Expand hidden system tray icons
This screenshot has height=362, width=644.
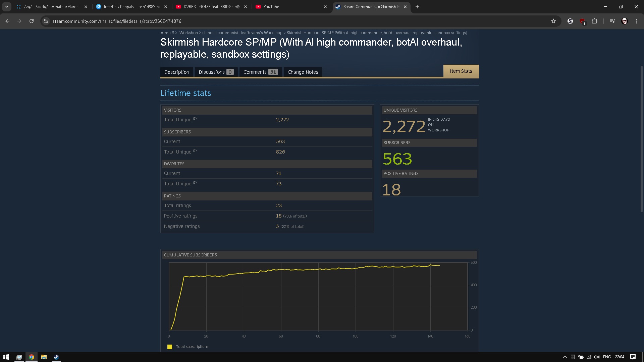coord(565,357)
